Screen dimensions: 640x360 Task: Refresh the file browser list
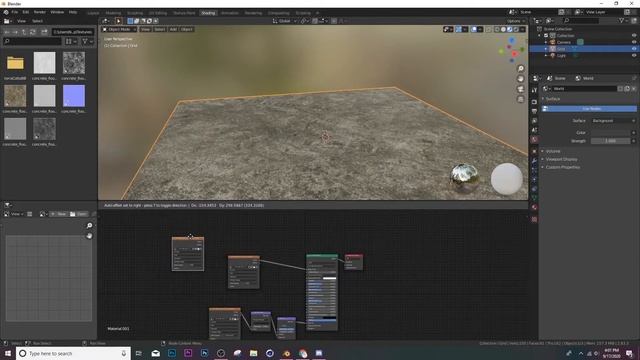point(33,32)
